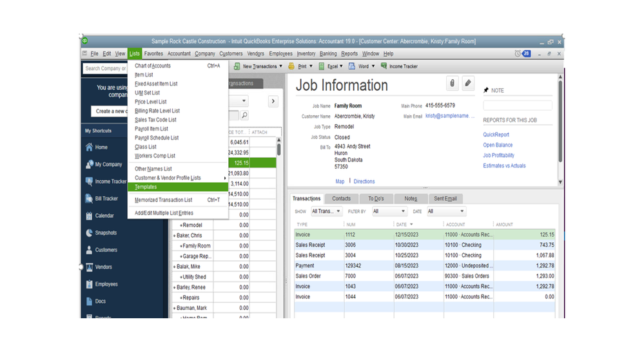The height and width of the screenshot is (362, 644).
Task: Click the attach paperclip icon in Job Information
Action: click(452, 83)
